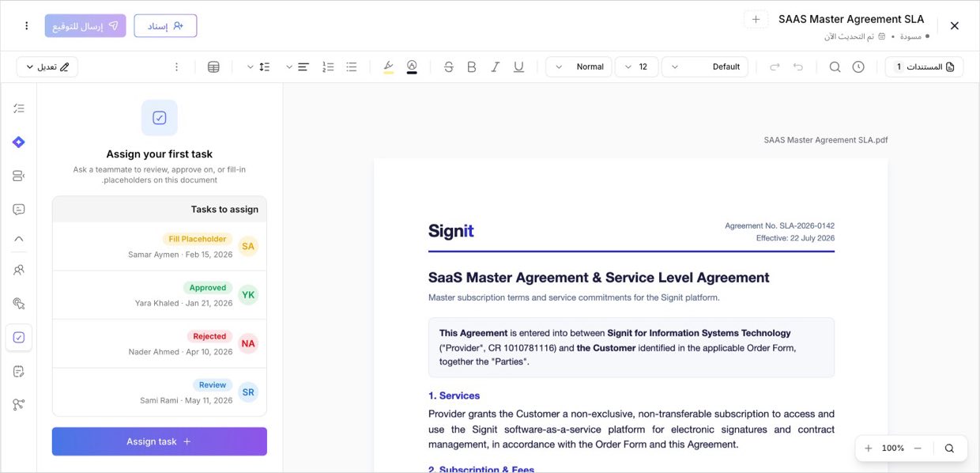Click the purple Send for Signature button
The width and height of the screenshot is (980, 473).
coord(85,26)
